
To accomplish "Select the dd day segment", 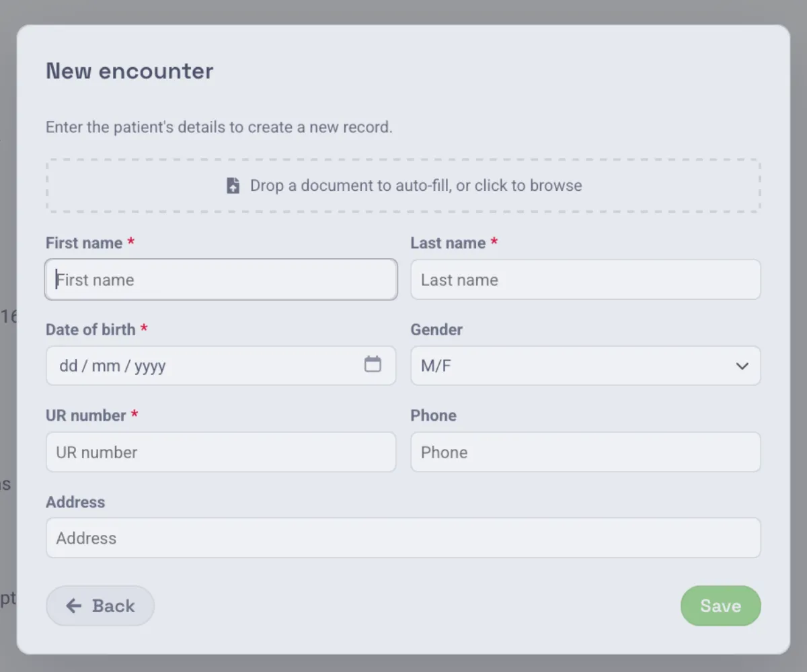I will (68, 366).
